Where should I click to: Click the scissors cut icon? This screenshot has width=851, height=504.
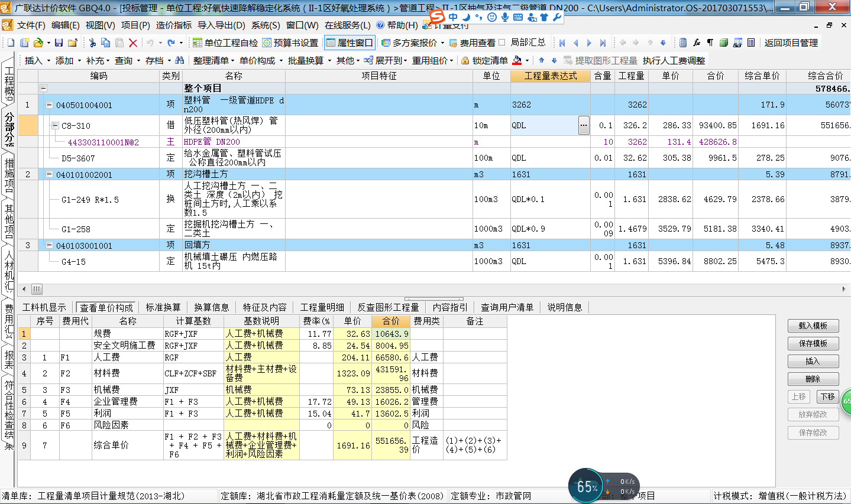click(92, 43)
